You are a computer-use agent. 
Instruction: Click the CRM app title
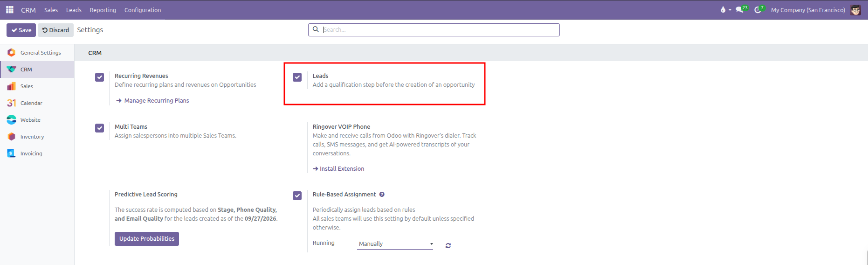tap(28, 10)
